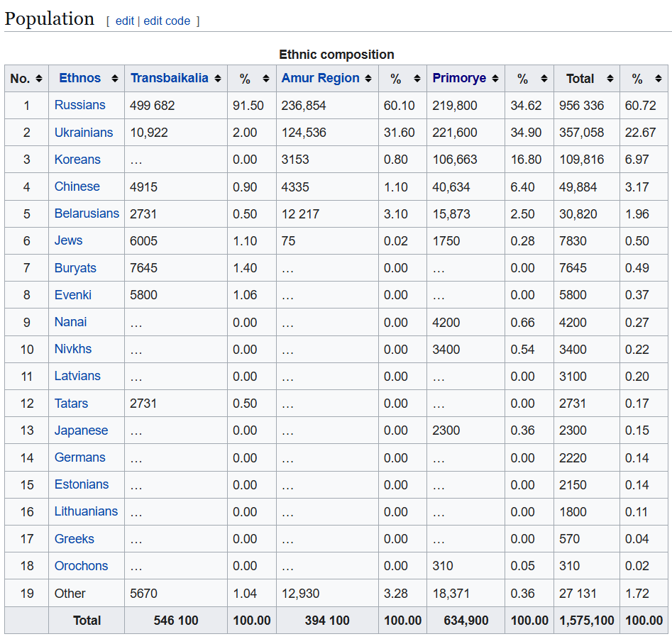Select the 956 336 total cell
Image resolution: width=672 pixels, height=639 pixels.
[x=587, y=106]
